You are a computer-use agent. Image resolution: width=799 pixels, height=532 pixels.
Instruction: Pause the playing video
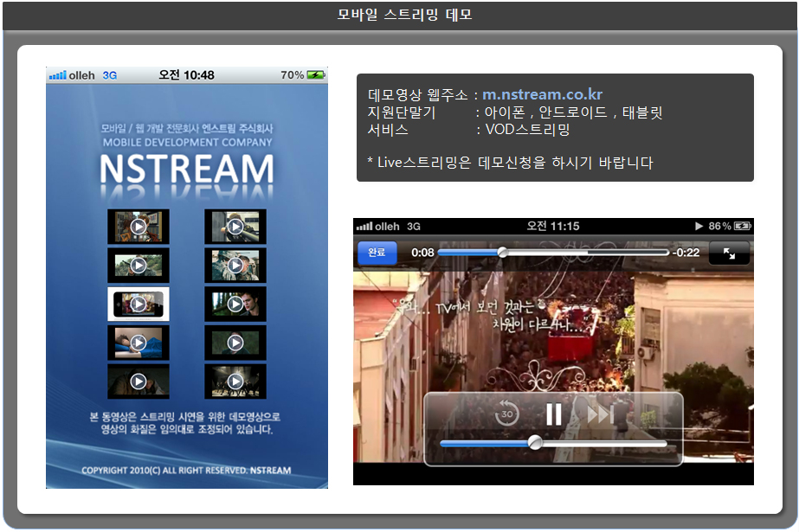click(553, 415)
